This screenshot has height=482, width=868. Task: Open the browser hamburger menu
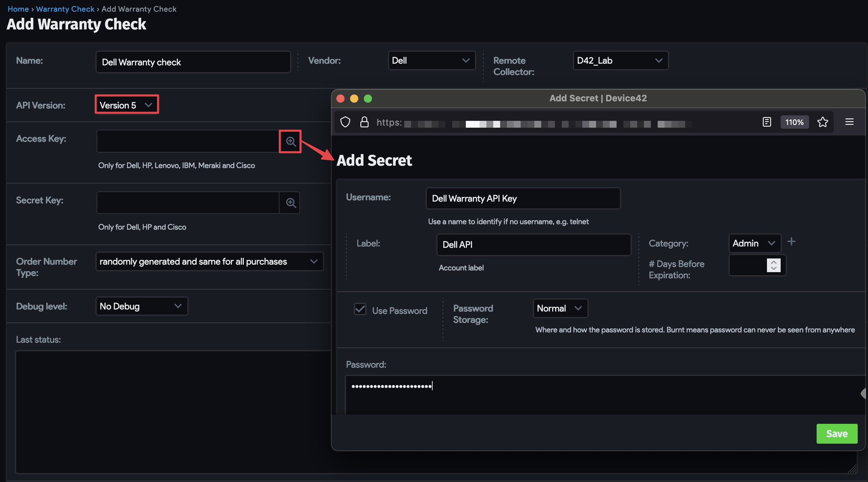[849, 122]
